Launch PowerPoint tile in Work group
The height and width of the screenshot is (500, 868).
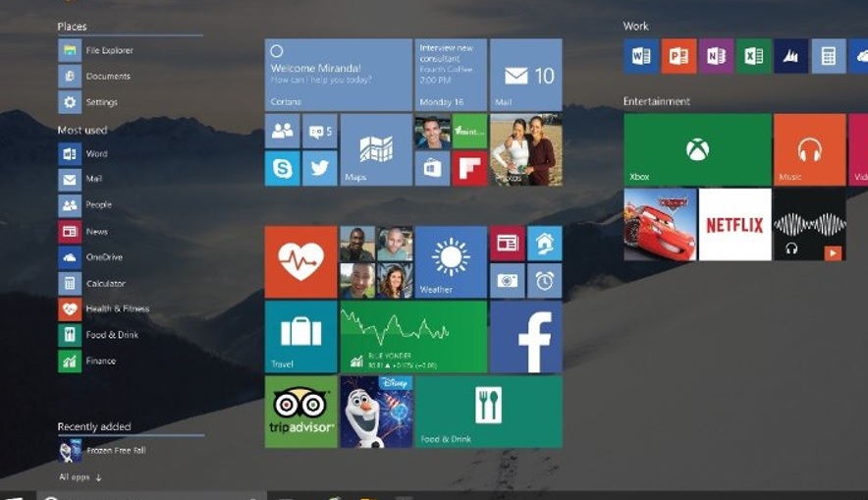[x=678, y=56]
